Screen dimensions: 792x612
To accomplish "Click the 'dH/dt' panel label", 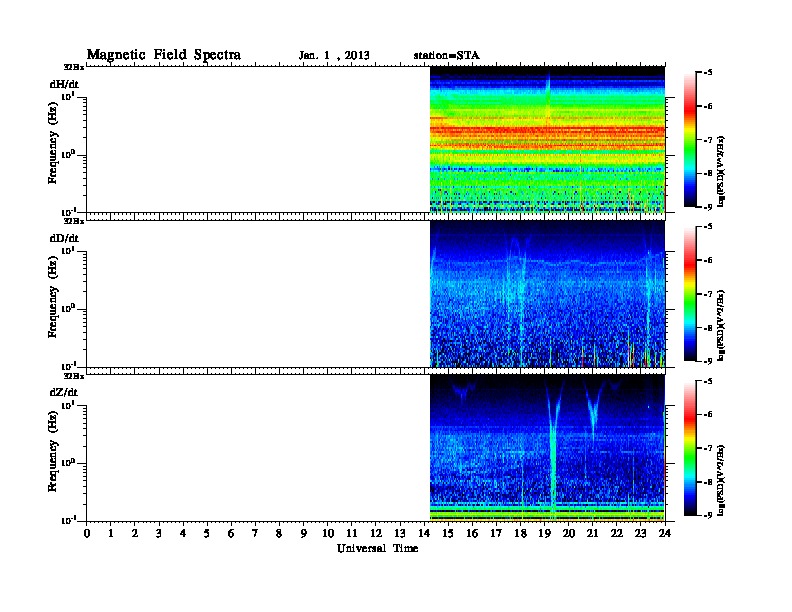I will point(64,84).
